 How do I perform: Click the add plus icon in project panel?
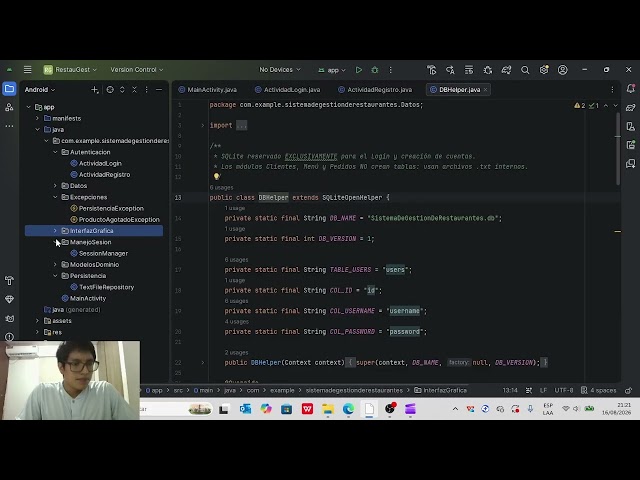click(x=95, y=89)
